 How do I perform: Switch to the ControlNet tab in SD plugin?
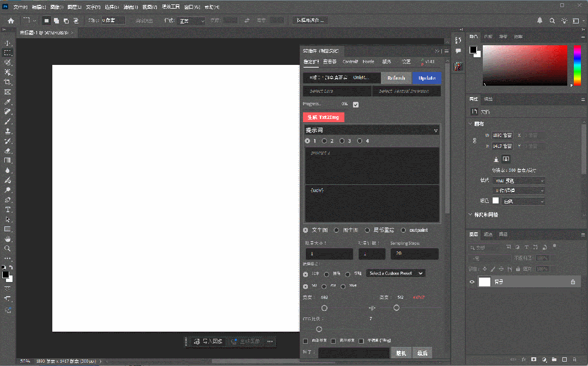tap(350, 62)
